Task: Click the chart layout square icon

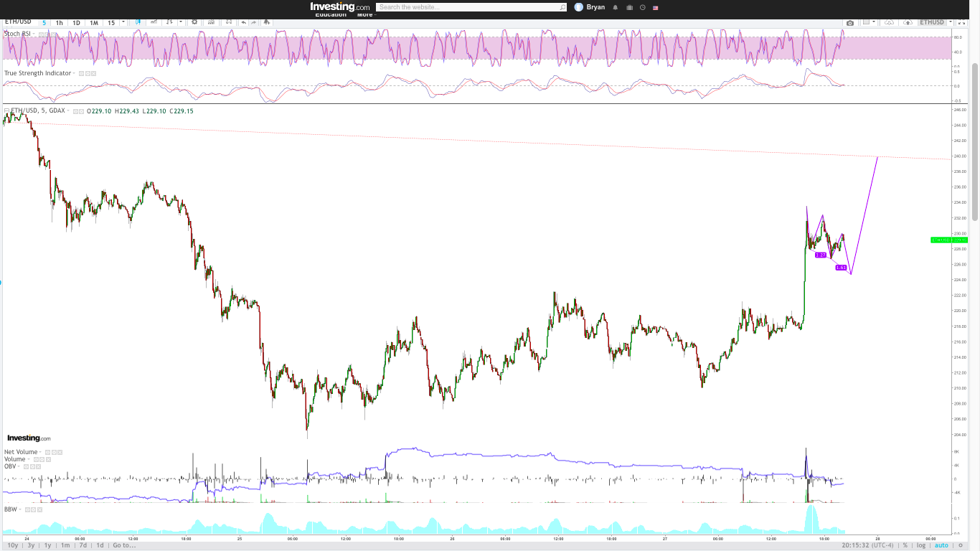Action: 867,22
